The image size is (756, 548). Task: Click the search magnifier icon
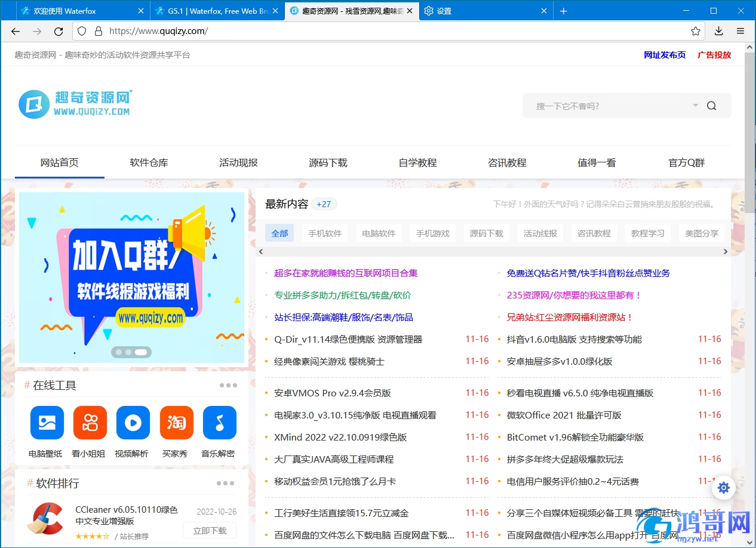pos(711,106)
